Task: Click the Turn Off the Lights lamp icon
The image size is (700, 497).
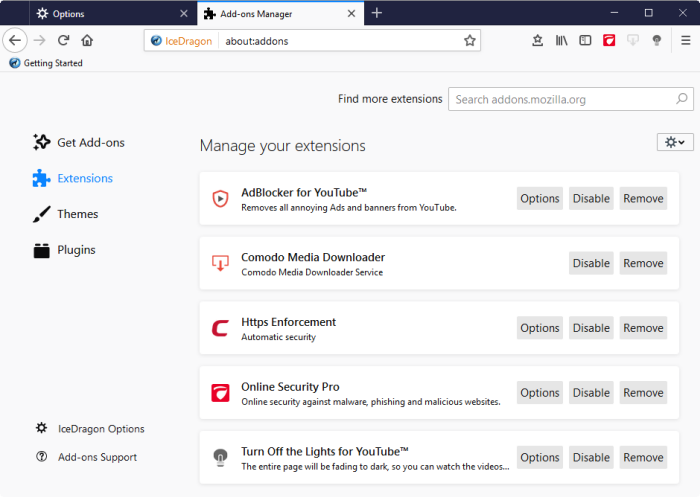Action: [657, 40]
